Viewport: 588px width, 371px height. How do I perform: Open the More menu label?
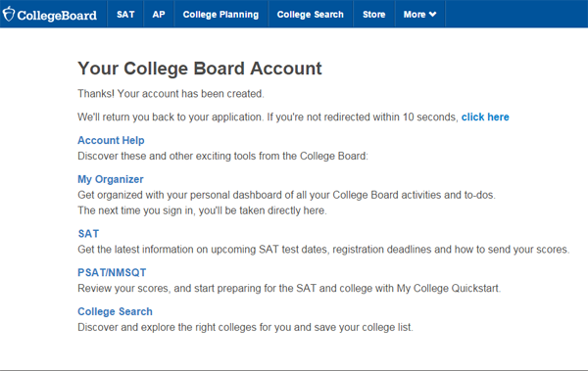[x=415, y=15]
